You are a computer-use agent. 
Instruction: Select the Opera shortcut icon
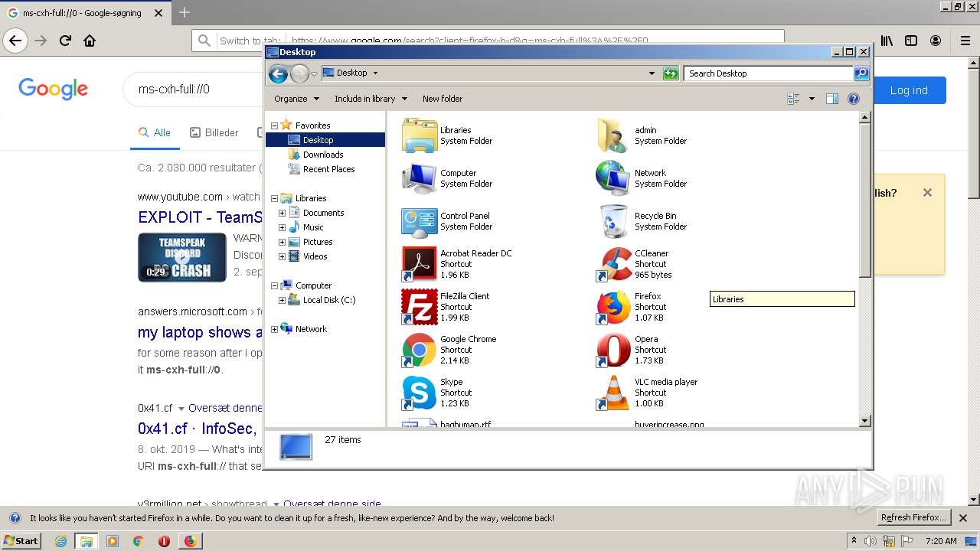613,350
